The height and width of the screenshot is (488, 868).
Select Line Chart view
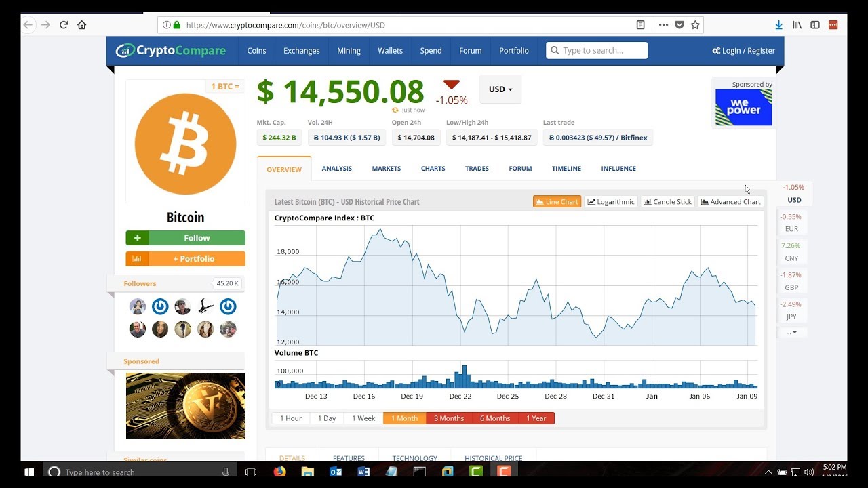click(x=557, y=201)
